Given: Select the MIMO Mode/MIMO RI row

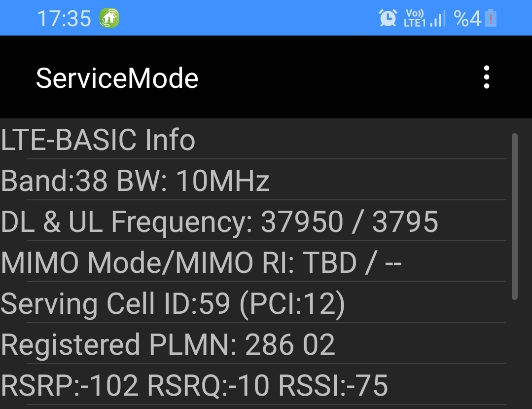Looking at the screenshot, I should (x=253, y=262).
